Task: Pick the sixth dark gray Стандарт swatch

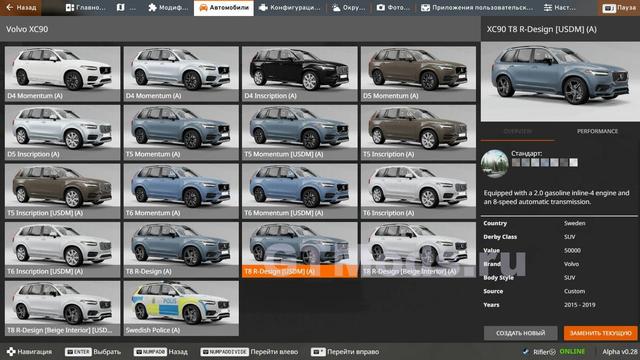Action: tap(564, 162)
